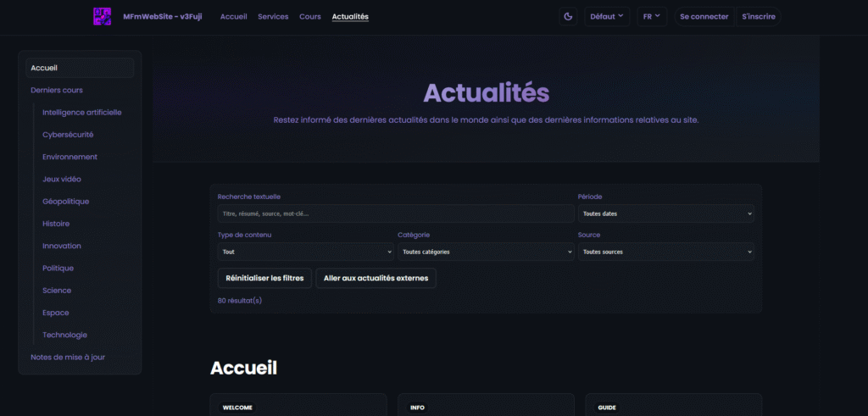
Task: Open the Services nav menu item
Action: click(x=273, y=16)
